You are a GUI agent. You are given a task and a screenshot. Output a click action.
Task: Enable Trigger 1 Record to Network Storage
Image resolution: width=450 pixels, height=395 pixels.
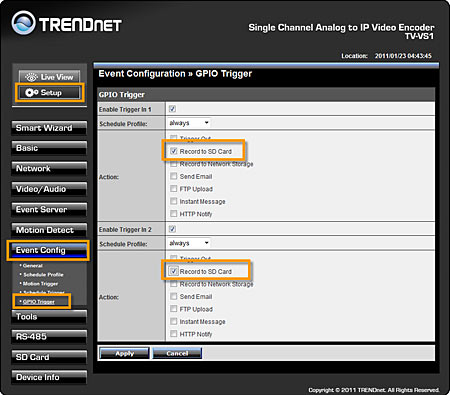173,164
